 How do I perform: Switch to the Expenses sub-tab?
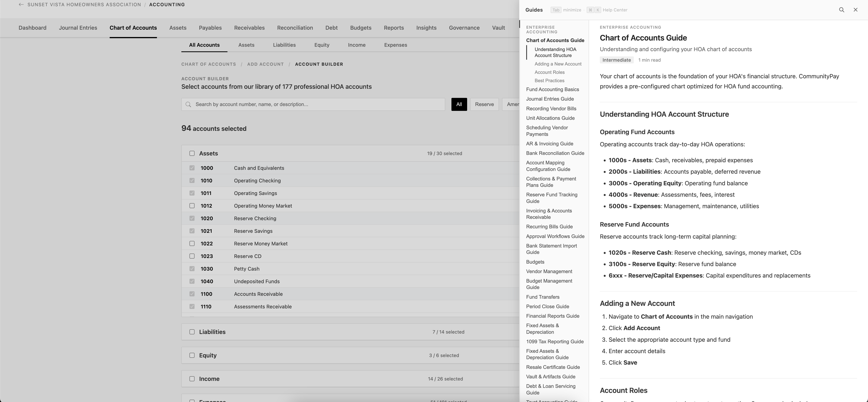coord(395,45)
